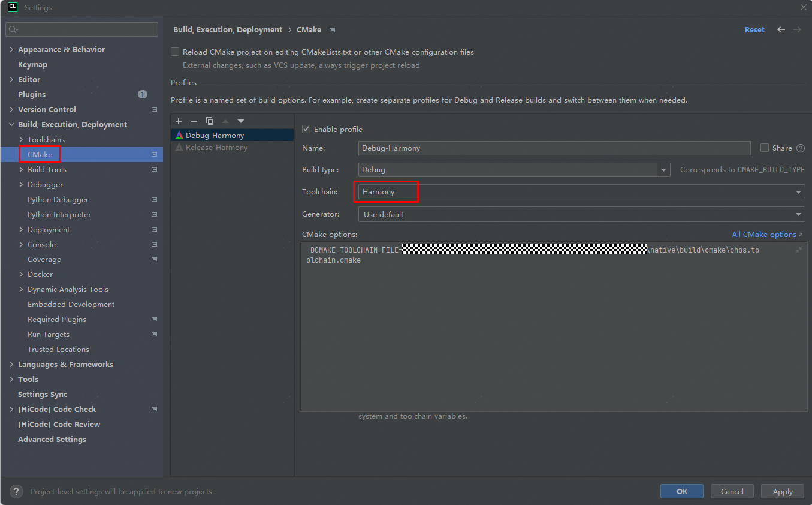Click the Apply button
This screenshot has height=505, width=812.
[x=782, y=491]
